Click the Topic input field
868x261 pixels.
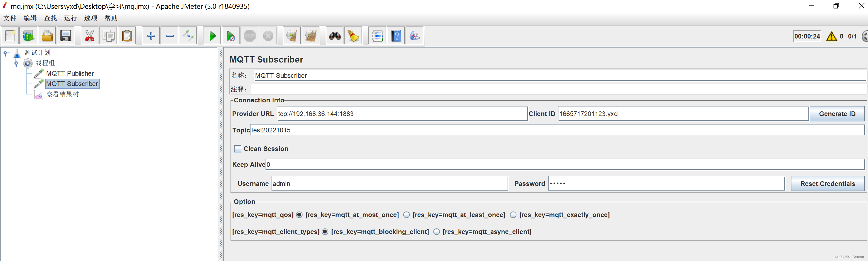(x=557, y=130)
